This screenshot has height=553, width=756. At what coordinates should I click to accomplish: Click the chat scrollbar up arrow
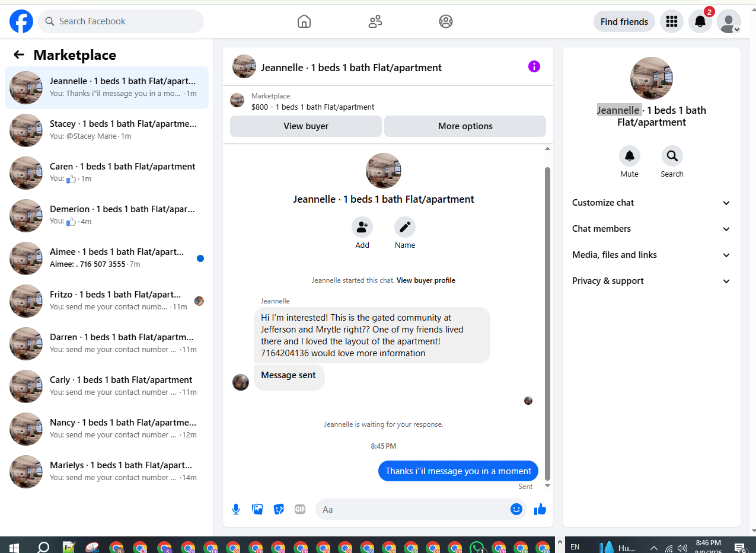click(548, 149)
